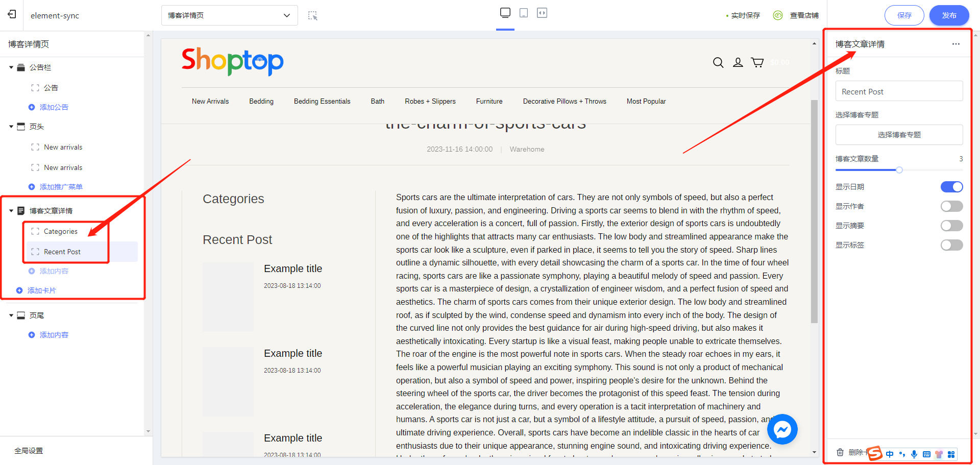Open the search icon in store header

click(x=718, y=62)
